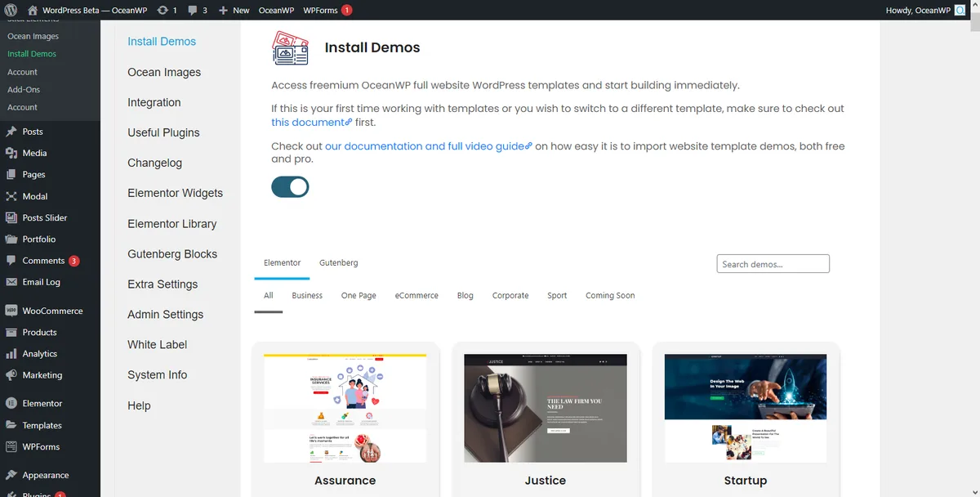Click the Analytics bar chart icon
This screenshot has width=980, height=497.
11,354
